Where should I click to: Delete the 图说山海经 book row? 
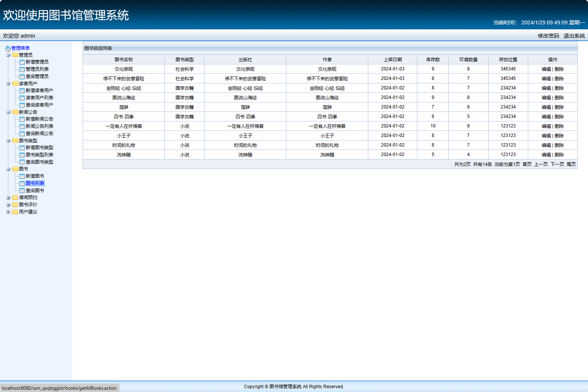click(x=559, y=98)
